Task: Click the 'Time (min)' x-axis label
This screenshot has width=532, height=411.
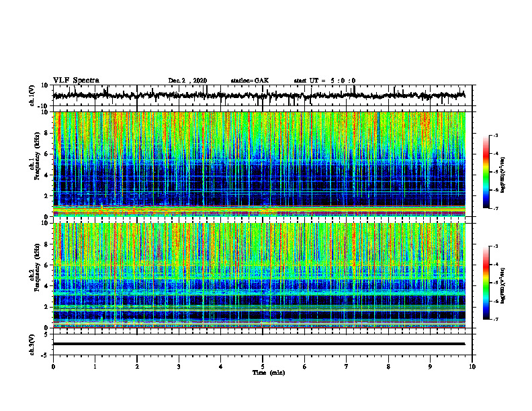Action: click(269, 373)
